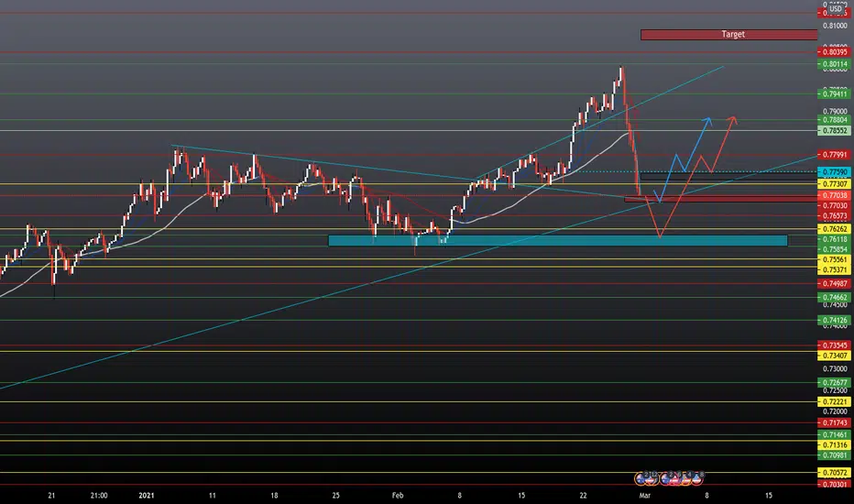Click the 0.71461 green price label
This screenshot has height=504, width=854.
(x=835, y=434)
